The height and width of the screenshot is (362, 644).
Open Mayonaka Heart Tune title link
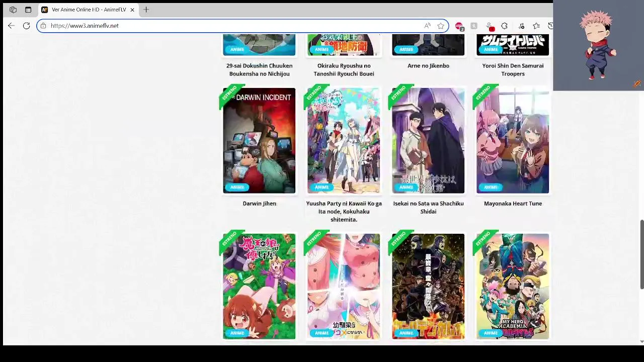tap(513, 204)
